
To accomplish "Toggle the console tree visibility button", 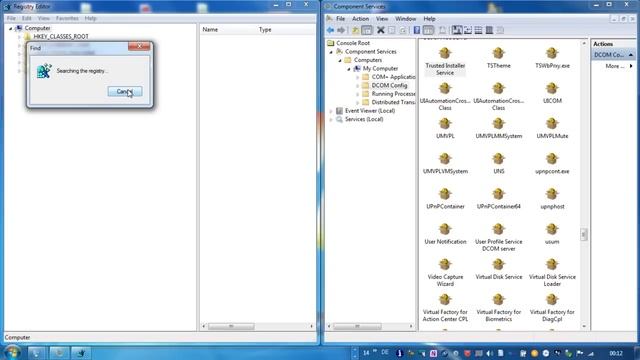I will (x=367, y=30).
